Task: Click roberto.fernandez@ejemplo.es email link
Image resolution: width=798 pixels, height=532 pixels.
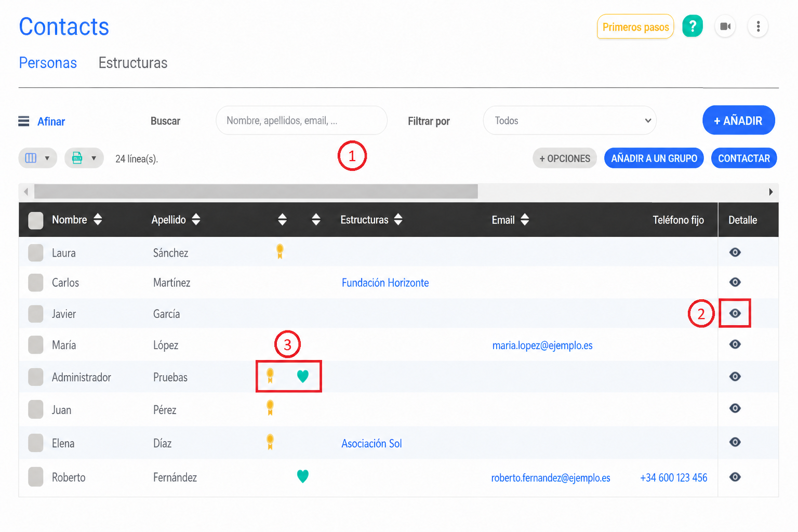Action: click(x=551, y=477)
